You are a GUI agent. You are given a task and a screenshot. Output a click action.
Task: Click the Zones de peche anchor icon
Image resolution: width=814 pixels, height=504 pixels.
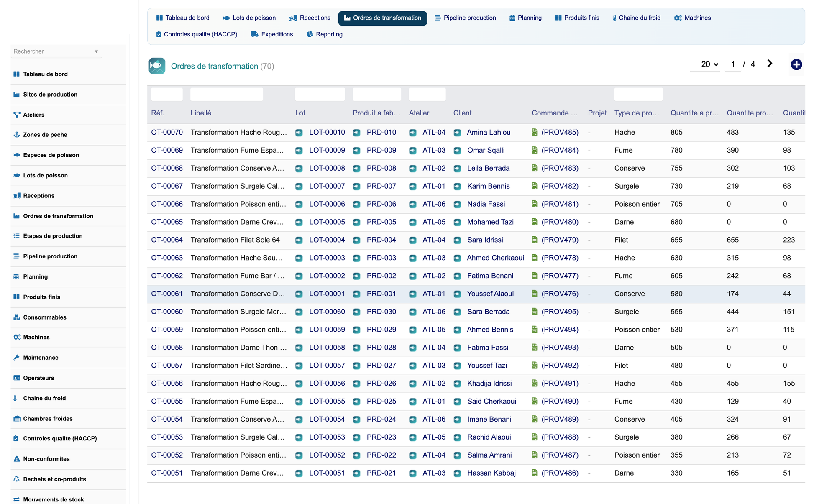click(x=17, y=135)
